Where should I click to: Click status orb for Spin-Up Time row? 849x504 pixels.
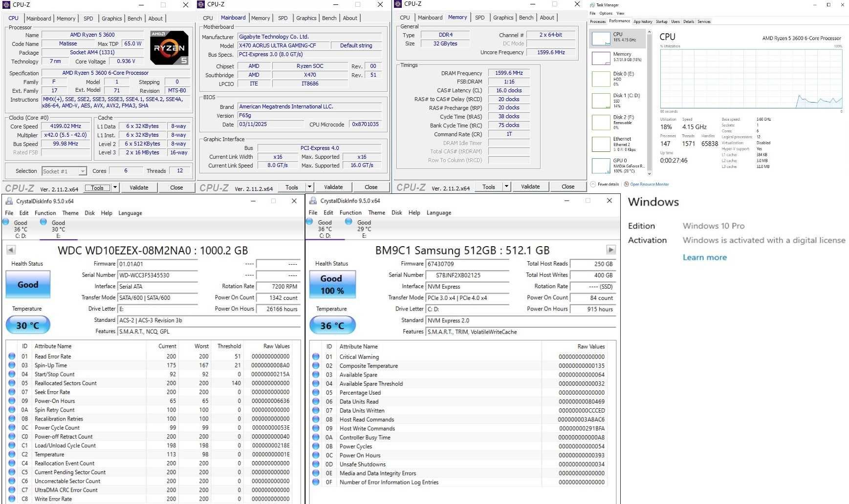(12, 365)
